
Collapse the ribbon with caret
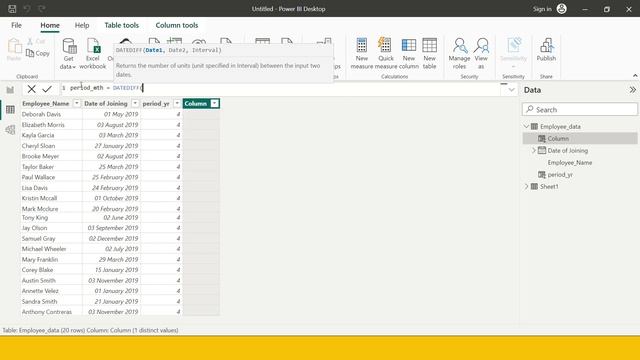(635, 76)
